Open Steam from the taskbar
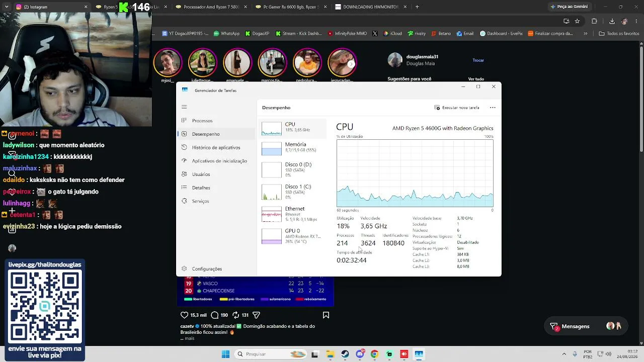This screenshot has width=644, height=362. (x=345, y=354)
